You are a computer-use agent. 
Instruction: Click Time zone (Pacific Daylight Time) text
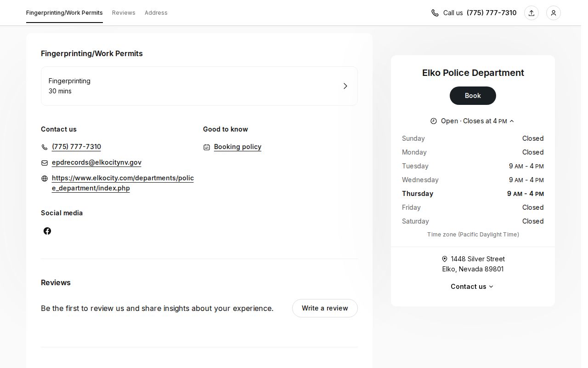tap(473, 235)
